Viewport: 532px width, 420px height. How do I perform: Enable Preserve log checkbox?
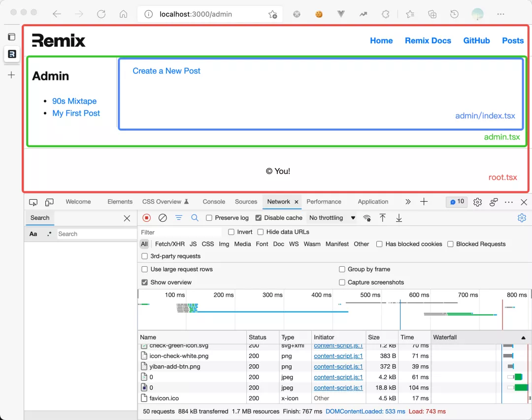point(209,217)
